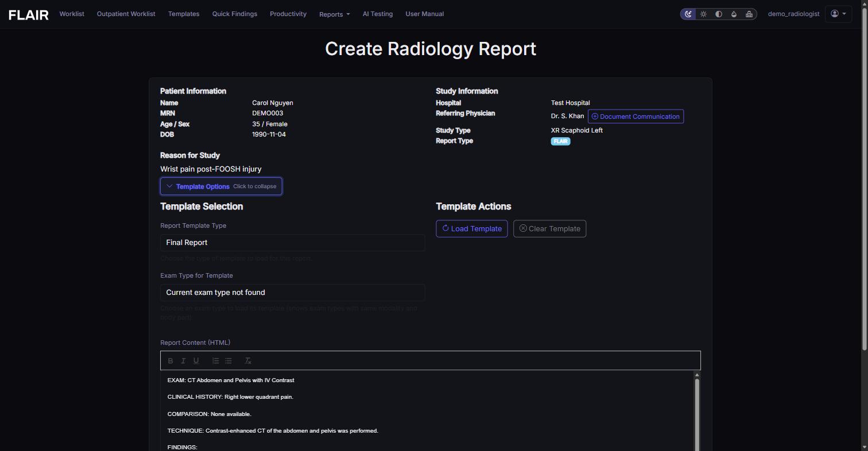Image resolution: width=868 pixels, height=451 pixels.
Task: Open the AI Testing page
Action: (378, 14)
